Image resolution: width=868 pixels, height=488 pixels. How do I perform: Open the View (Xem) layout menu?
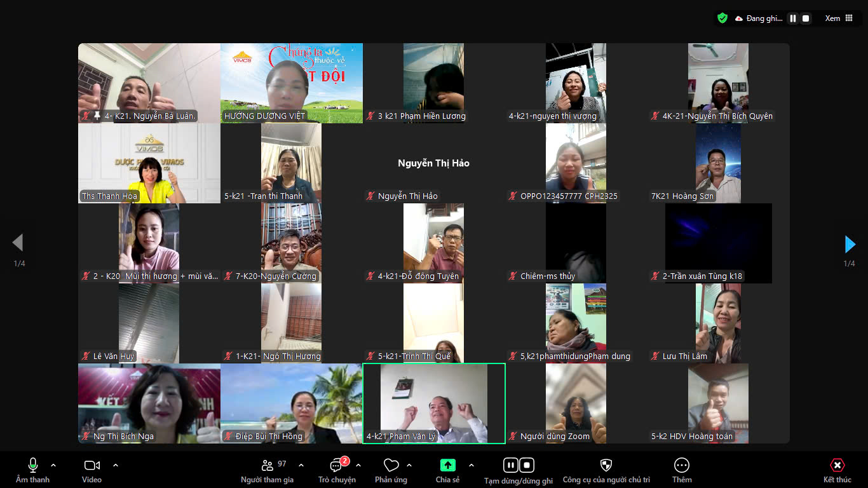click(839, 18)
